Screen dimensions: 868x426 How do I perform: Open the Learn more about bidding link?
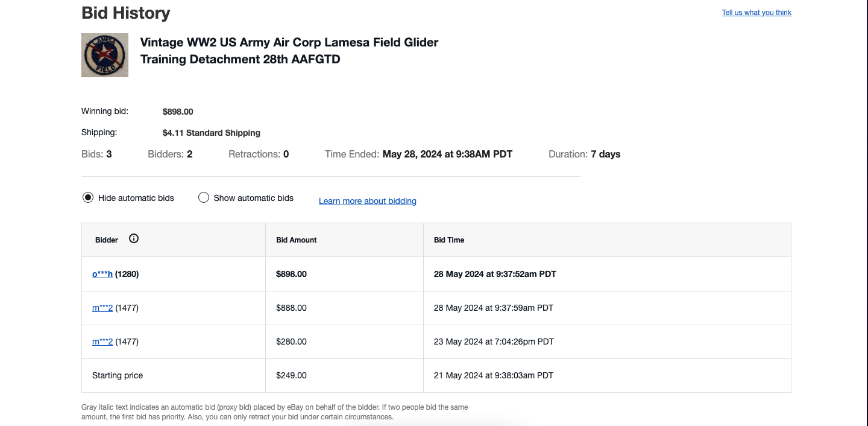click(367, 201)
